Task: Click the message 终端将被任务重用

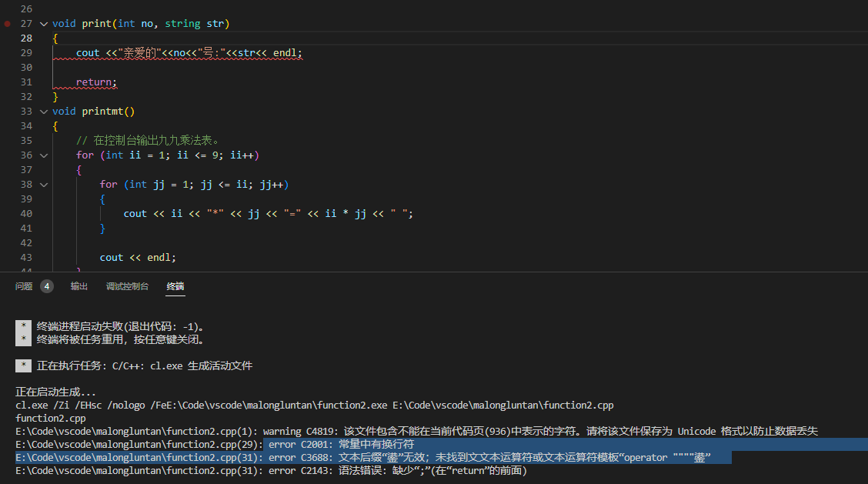Action: point(120,339)
